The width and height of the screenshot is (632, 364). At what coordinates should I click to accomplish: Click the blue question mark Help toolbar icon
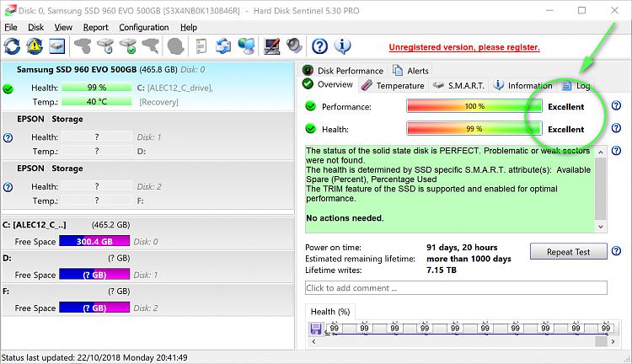(319, 46)
